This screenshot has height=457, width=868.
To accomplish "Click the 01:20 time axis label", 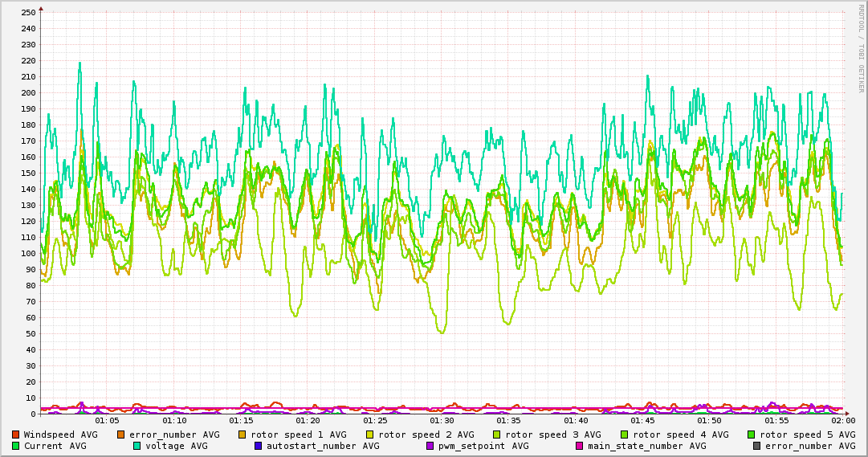I will (308, 421).
